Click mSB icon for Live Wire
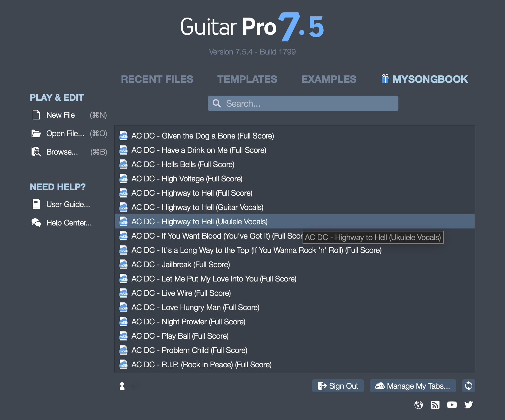Screen dimensions: 505x420 point(123,293)
